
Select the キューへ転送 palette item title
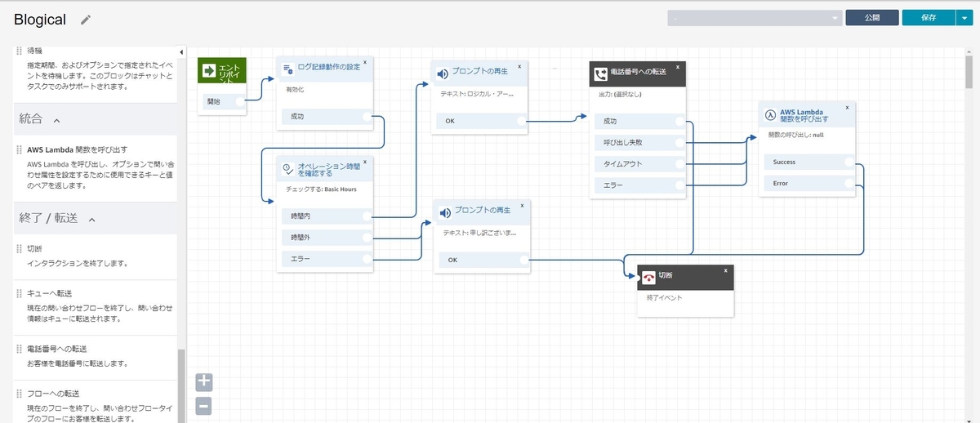(x=49, y=293)
